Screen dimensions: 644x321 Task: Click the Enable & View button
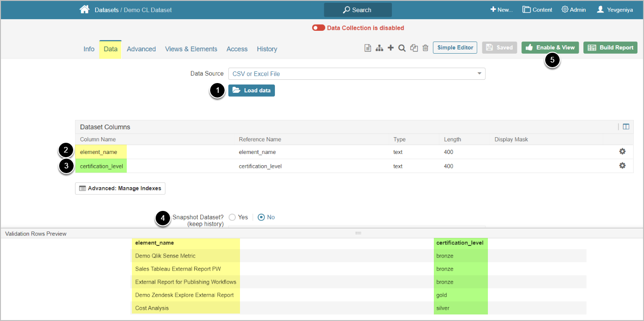(550, 48)
